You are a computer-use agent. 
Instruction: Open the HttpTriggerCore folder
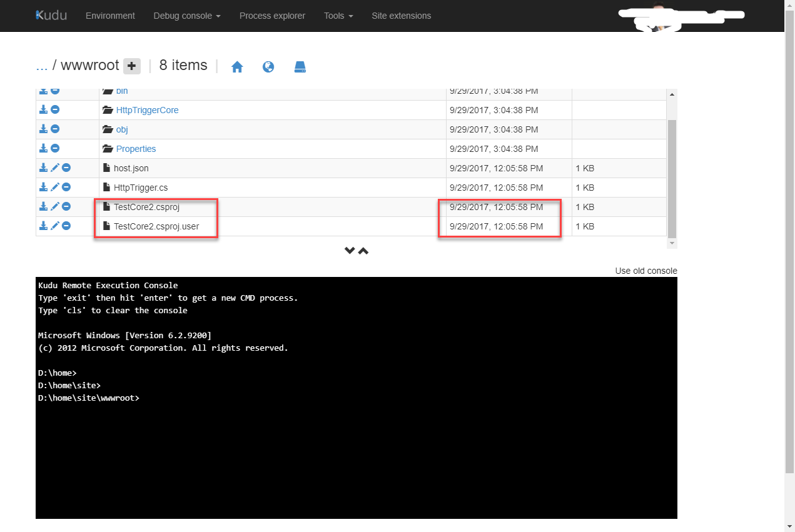pyautogui.click(x=147, y=109)
